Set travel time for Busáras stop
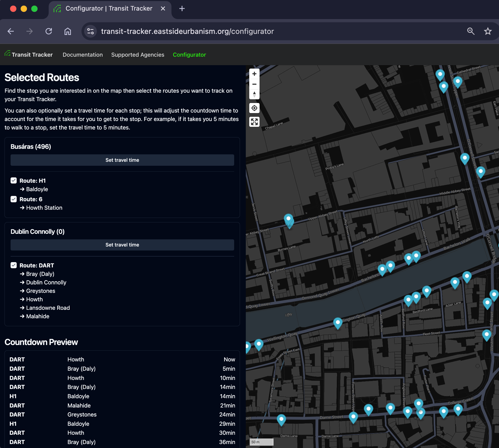 (122, 160)
